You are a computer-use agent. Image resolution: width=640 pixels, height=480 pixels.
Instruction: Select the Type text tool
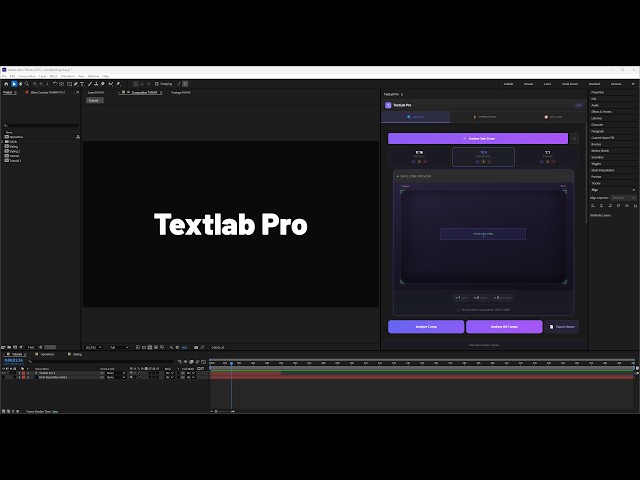click(82, 84)
